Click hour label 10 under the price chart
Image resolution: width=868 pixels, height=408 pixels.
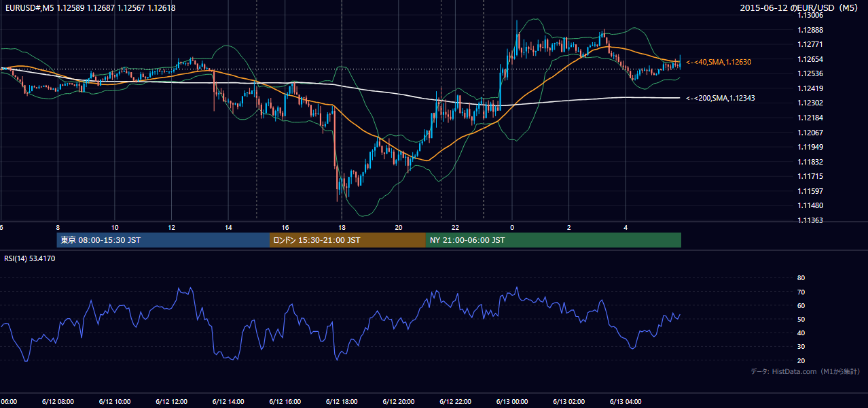coord(115,228)
